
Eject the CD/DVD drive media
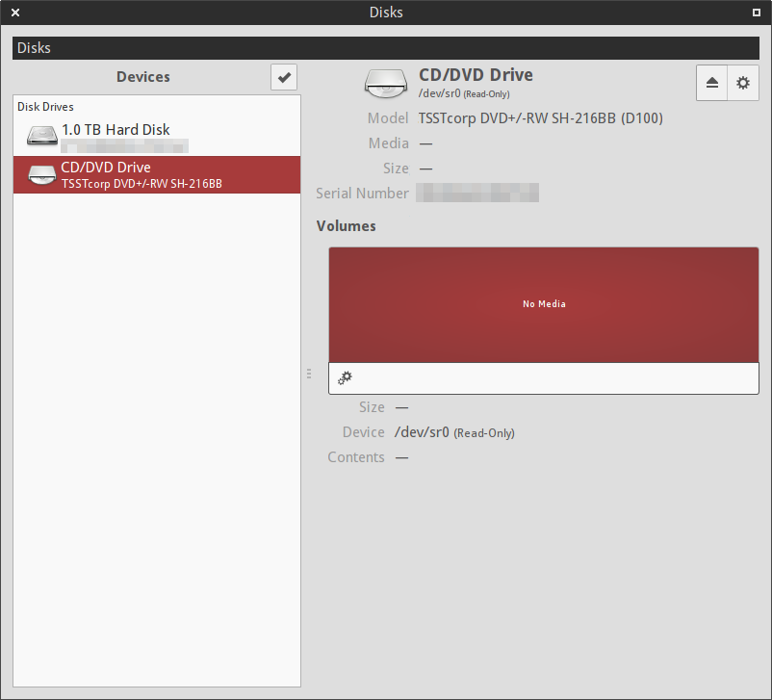(x=712, y=83)
